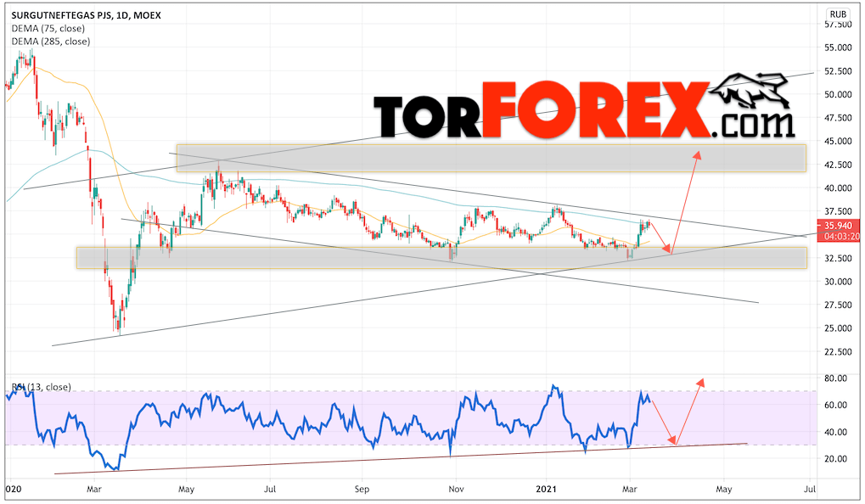Screen dimensions: 865x504
Task: Click the Mar 2021 time axis label
Action: coord(630,489)
